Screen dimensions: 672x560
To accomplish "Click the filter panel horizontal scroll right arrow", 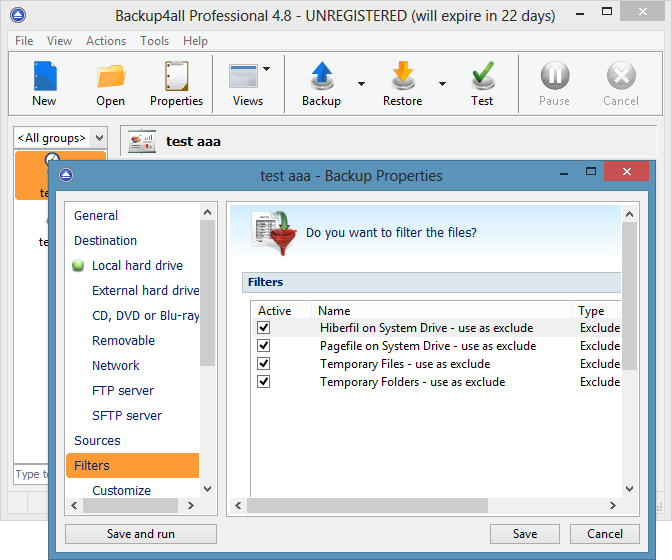I will [x=613, y=506].
